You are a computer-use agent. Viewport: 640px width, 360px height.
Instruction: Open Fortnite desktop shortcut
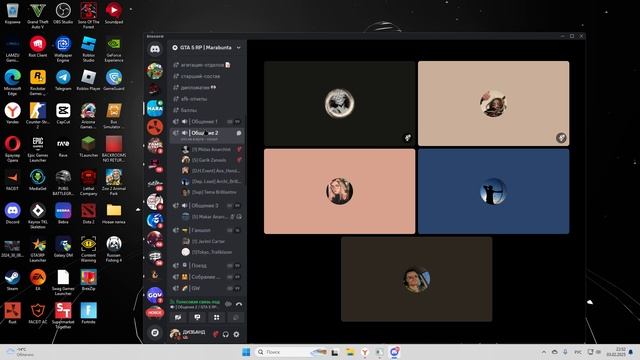[89, 313]
